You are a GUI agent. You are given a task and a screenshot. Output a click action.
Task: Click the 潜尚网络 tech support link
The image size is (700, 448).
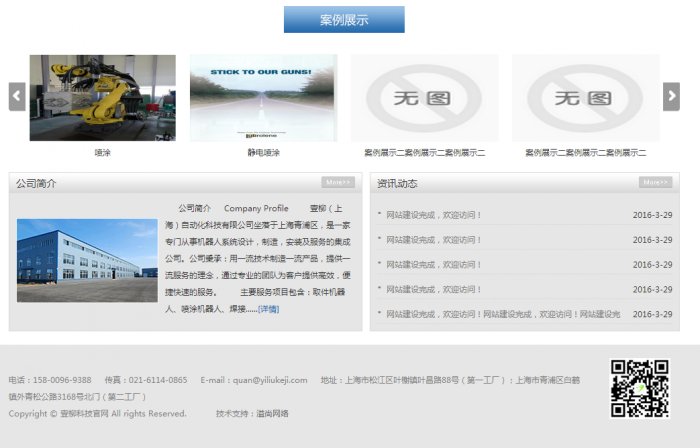pyautogui.click(x=272, y=413)
